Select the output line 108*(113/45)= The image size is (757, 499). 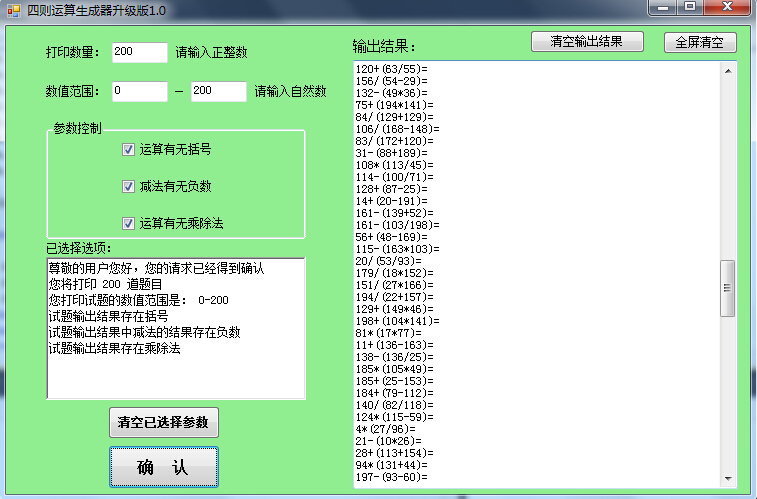tap(394, 165)
